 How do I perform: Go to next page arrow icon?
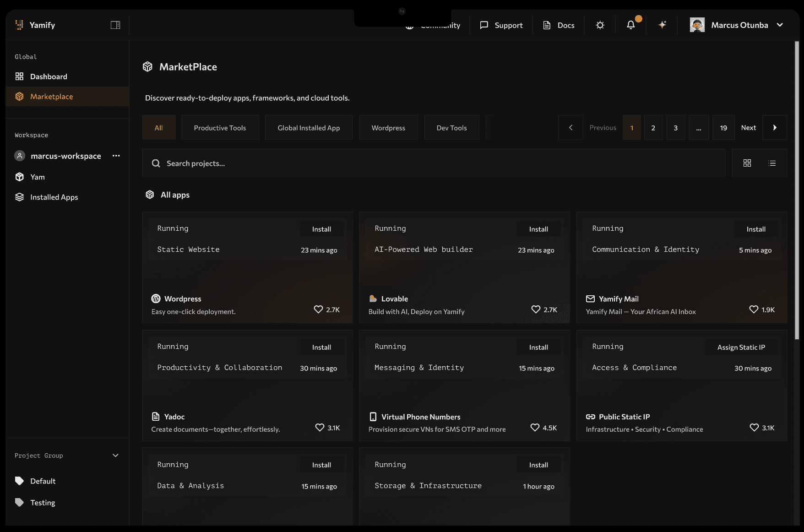(775, 128)
